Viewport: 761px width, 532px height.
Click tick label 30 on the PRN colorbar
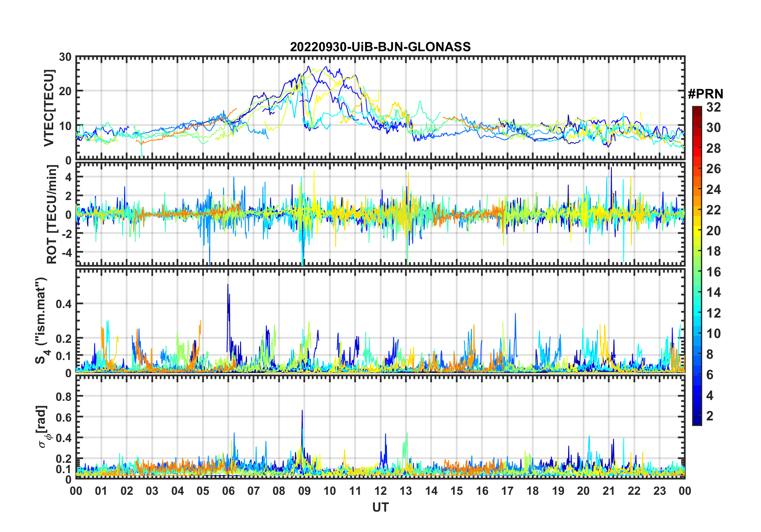pyautogui.click(x=713, y=128)
